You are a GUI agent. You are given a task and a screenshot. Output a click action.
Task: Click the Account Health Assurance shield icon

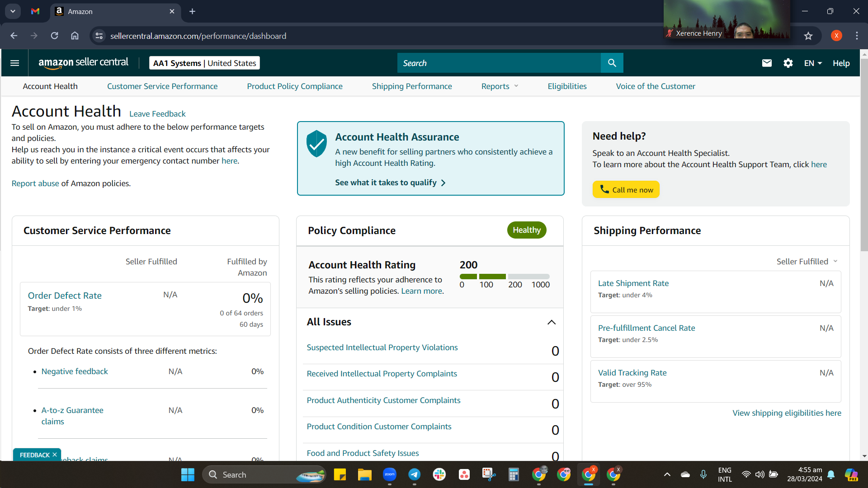tap(316, 143)
